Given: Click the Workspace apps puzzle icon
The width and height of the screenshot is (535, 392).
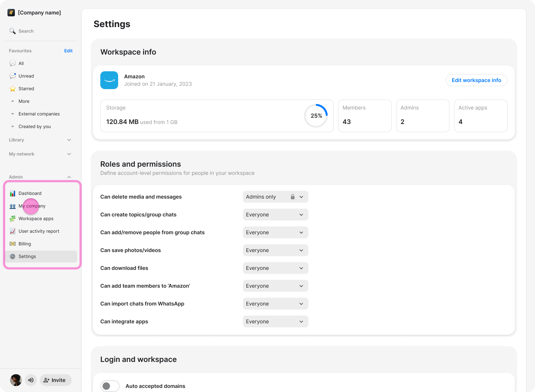Looking at the screenshot, I should coord(13,219).
